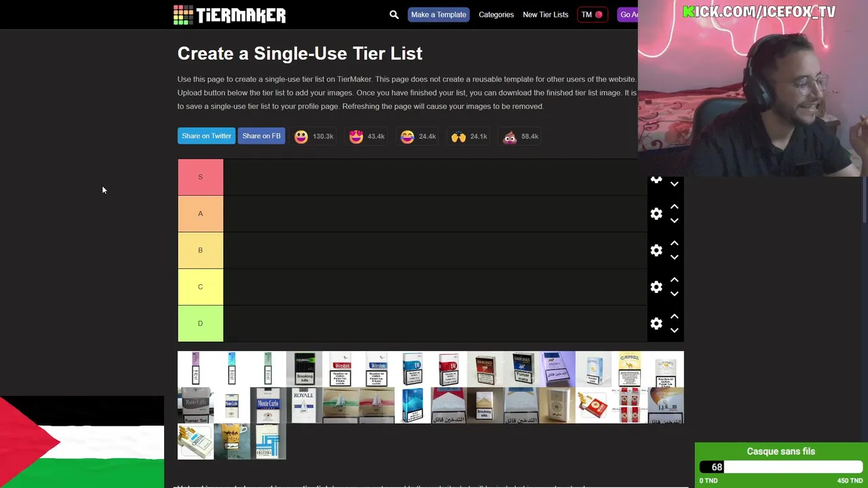React with the laughing emoji

pyautogui.click(x=407, y=136)
